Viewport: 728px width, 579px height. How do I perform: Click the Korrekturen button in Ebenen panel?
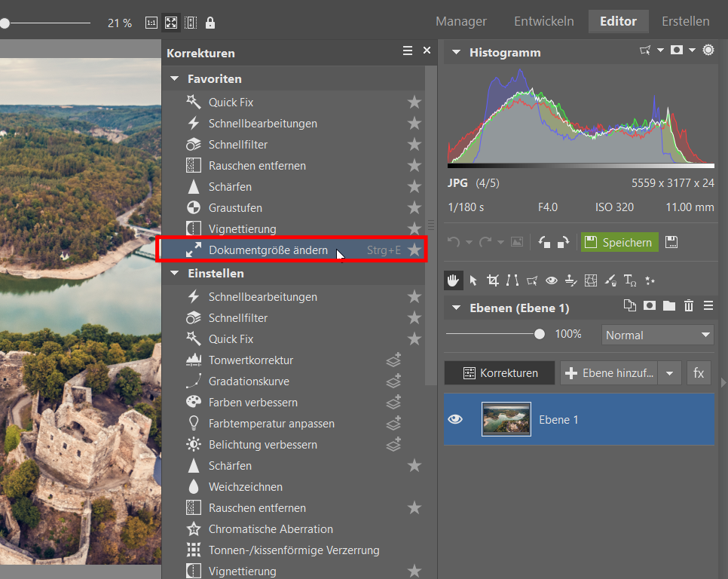click(x=500, y=373)
